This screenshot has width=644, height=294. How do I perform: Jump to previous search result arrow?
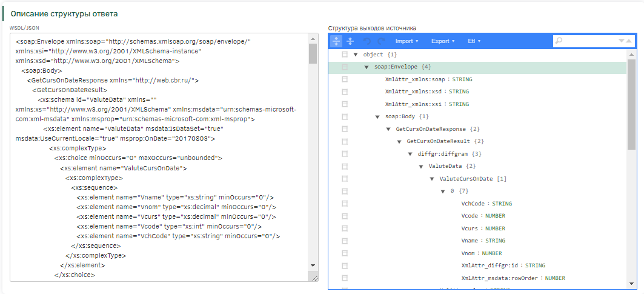pos(629,41)
